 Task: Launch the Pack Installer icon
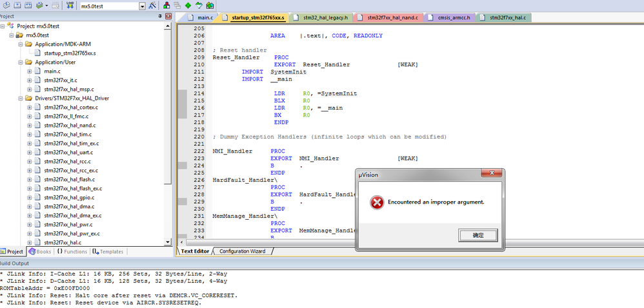pos(210,6)
